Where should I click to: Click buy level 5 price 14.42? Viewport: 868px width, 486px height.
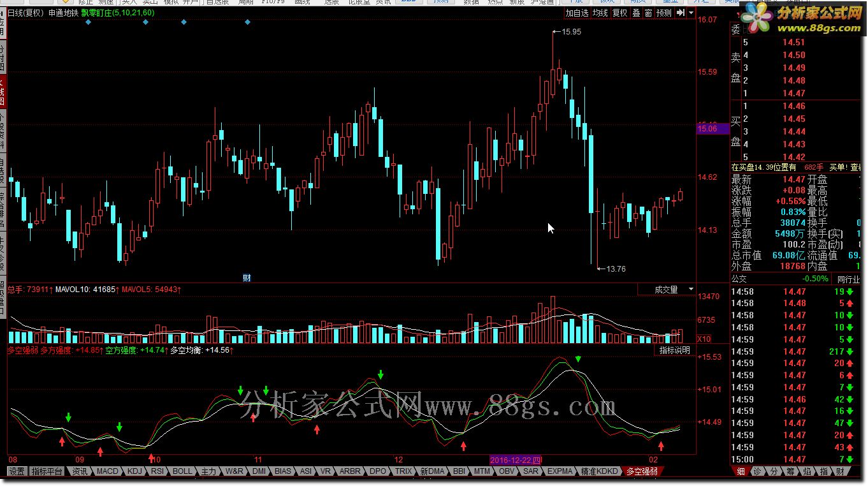coord(794,158)
